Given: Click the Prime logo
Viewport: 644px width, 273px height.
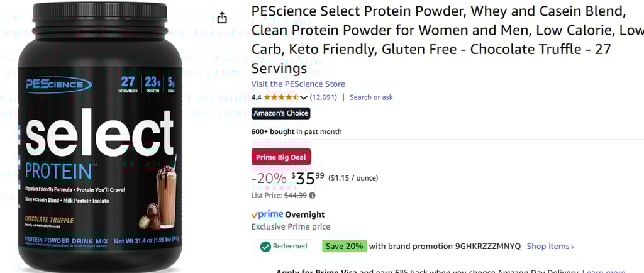Looking at the screenshot, I should tap(267, 214).
